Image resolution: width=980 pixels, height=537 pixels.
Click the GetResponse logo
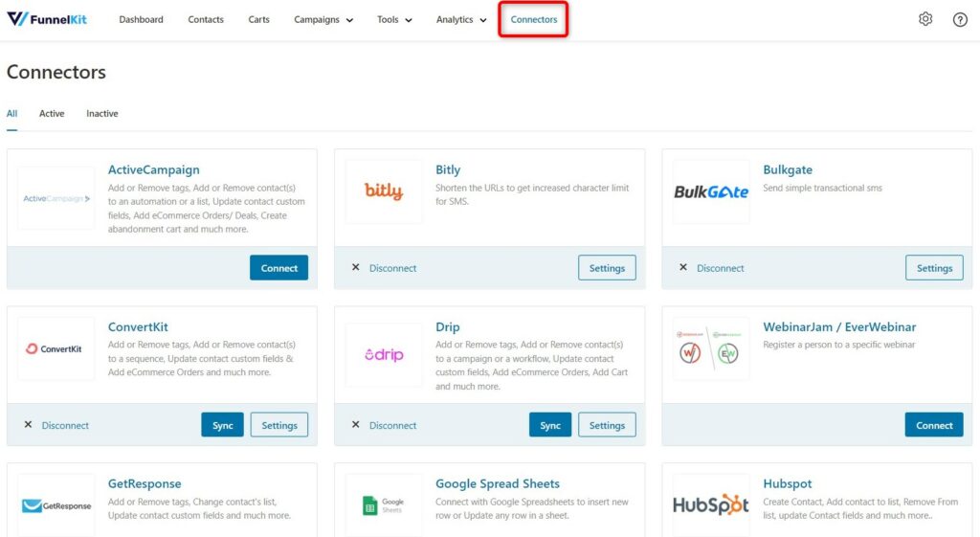(x=56, y=505)
